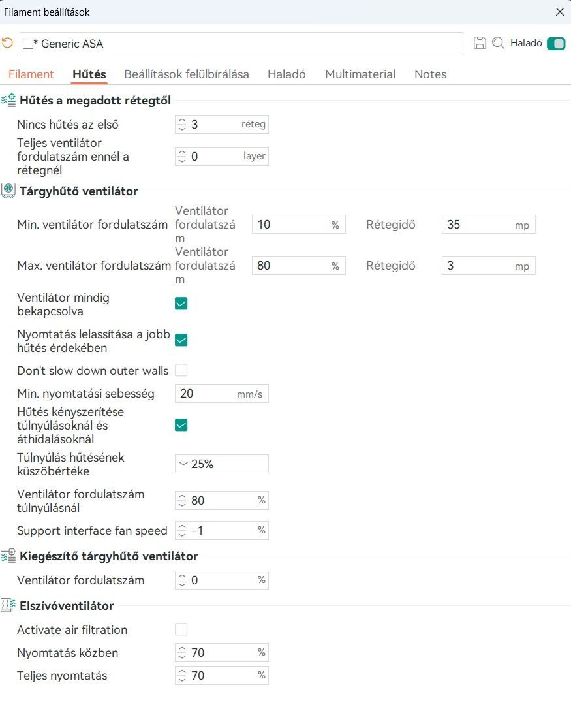Open the settings search magnifier icon

click(x=498, y=43)
